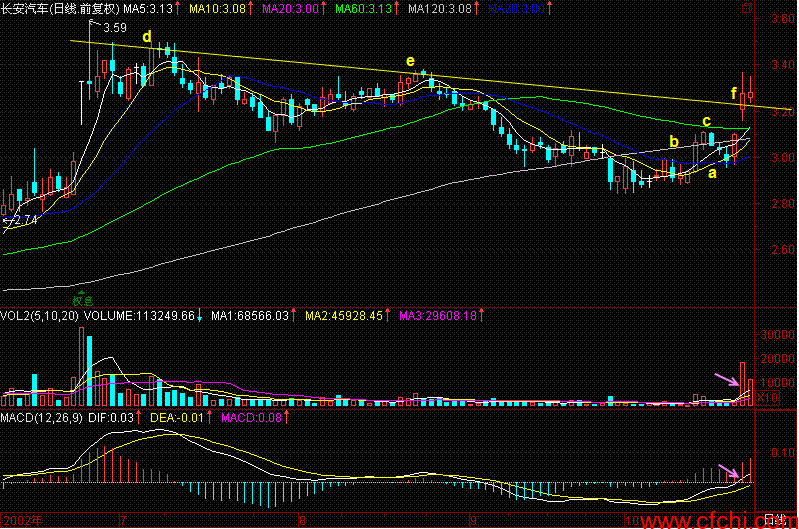Click the green 权息 rights marker

[83, 300]
